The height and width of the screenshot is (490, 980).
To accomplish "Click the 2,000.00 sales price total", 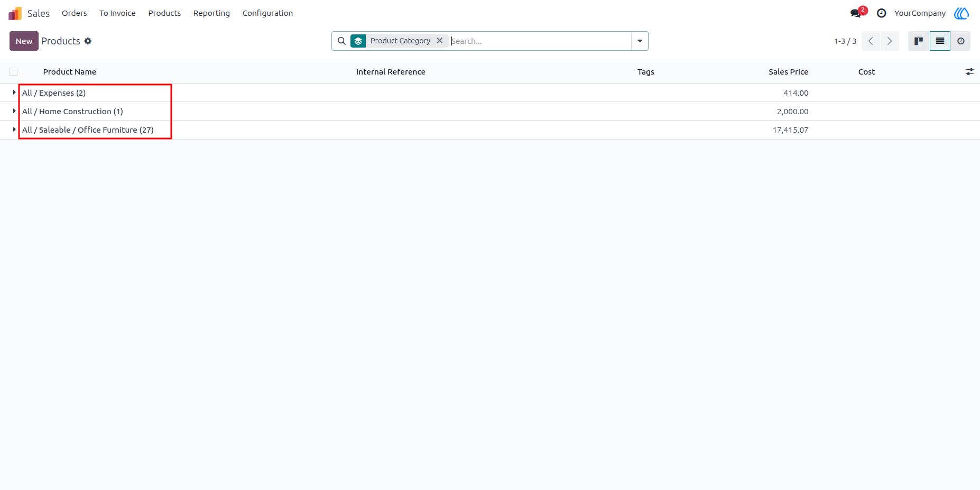I will [792, 112].
